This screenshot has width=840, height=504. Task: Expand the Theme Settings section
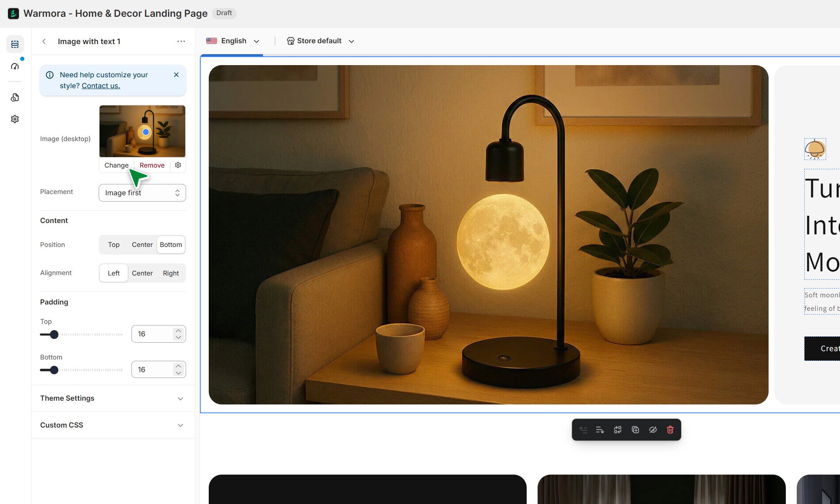point(113,398)
